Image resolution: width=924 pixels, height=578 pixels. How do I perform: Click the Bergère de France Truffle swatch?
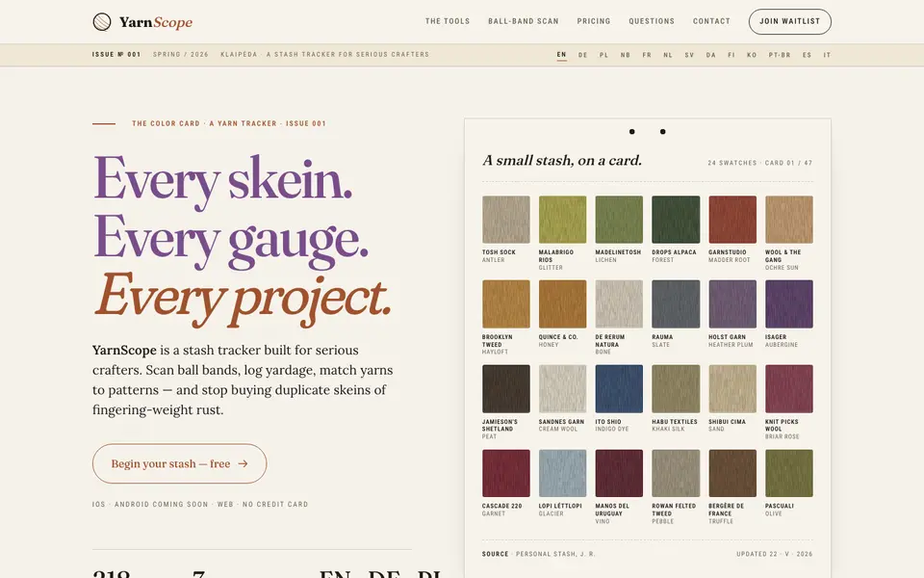[732, 473]
